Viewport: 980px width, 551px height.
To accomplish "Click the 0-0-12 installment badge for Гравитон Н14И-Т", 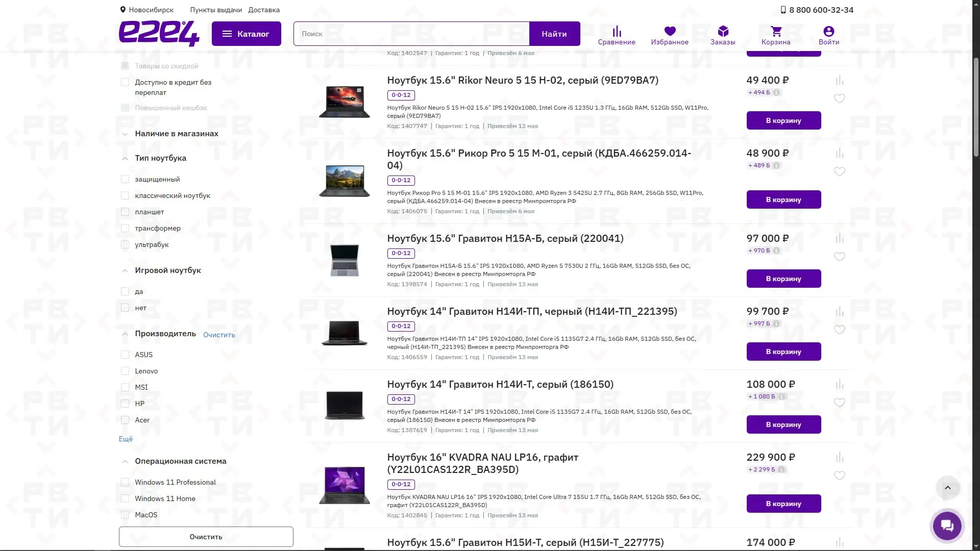I will [401, 399].
